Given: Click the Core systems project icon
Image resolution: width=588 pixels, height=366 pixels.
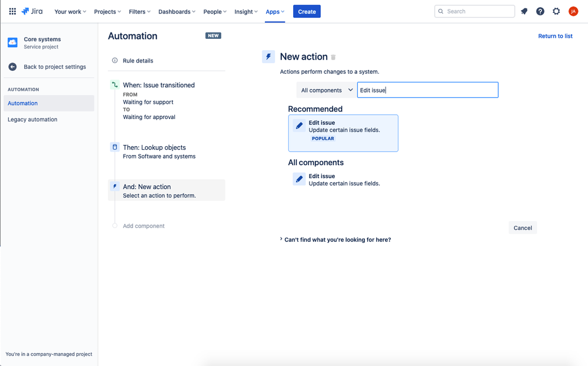Looking at the screenshot, I should tap(12, 42).
